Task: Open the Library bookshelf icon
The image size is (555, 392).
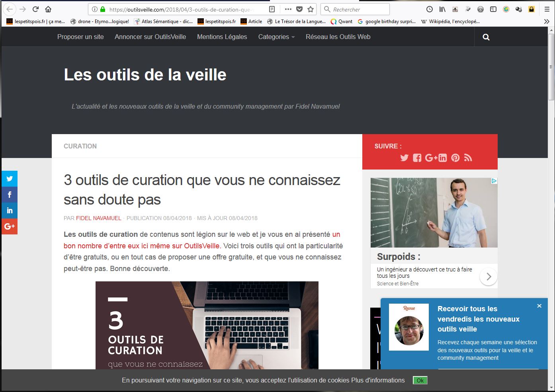Action: [x=442, y=9]
